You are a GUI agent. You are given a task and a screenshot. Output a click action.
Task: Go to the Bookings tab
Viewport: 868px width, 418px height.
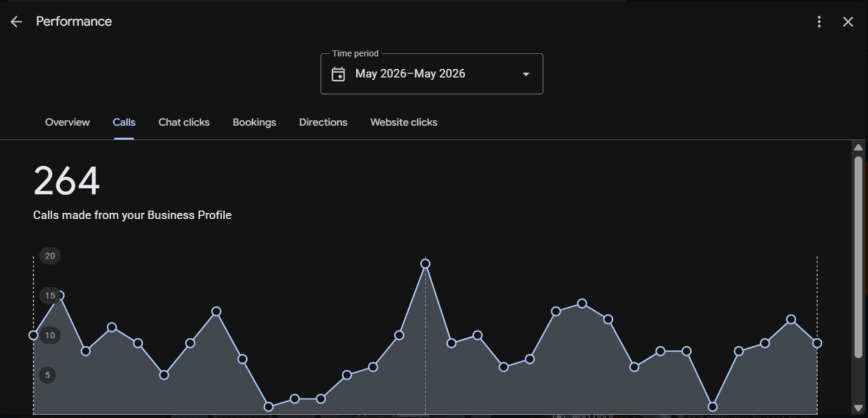(x=254, y=122)
